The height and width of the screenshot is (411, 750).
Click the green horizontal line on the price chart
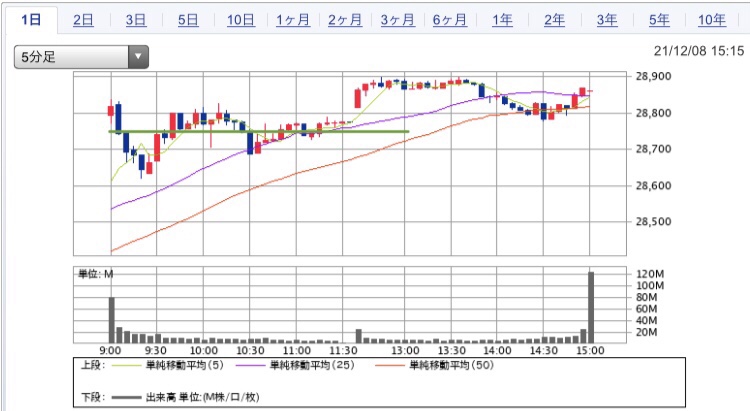click(x=259, y=132)
